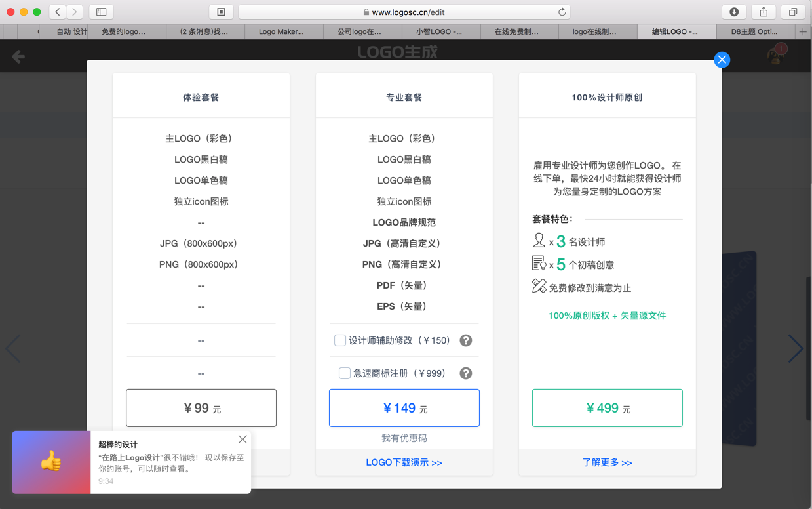Screen dimensions: 812x509
Task: Enable 急速商标注册 (¥999) checkbox
Action: tap(345, 373)
